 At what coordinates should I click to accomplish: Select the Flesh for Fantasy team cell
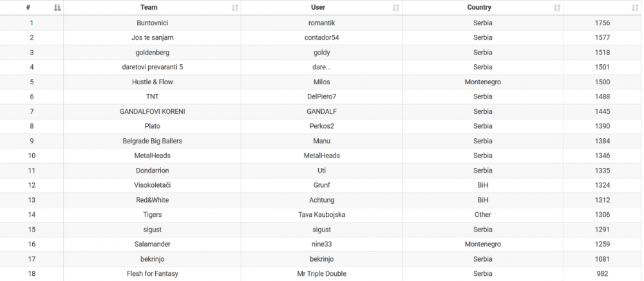(152, 274)
